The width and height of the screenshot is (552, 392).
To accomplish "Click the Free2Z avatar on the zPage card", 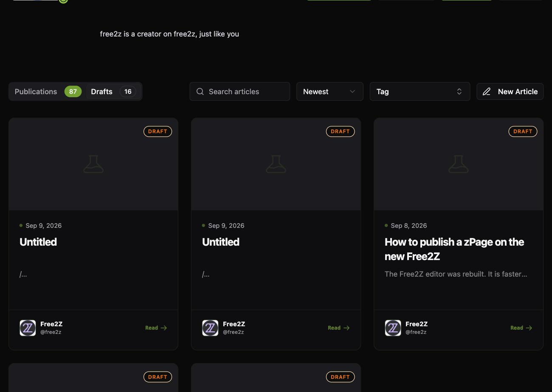I will pyautogui.click(x=393, y=328).
